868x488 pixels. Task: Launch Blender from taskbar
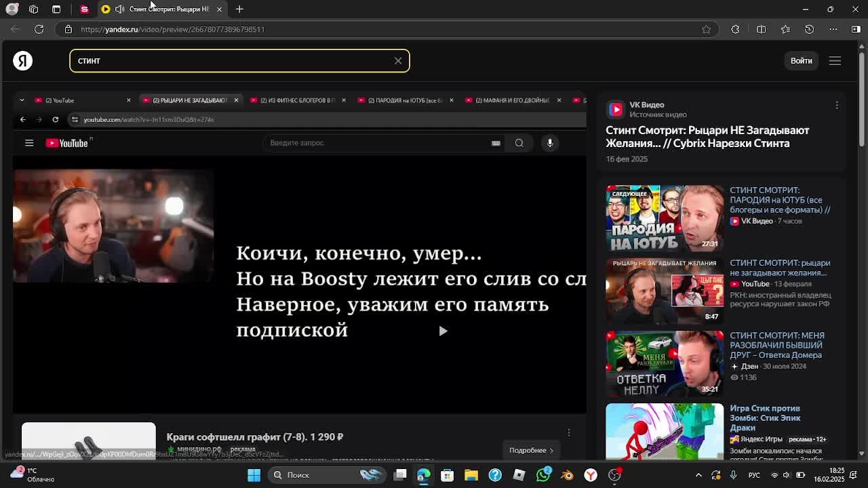click(x=567, y=475)
